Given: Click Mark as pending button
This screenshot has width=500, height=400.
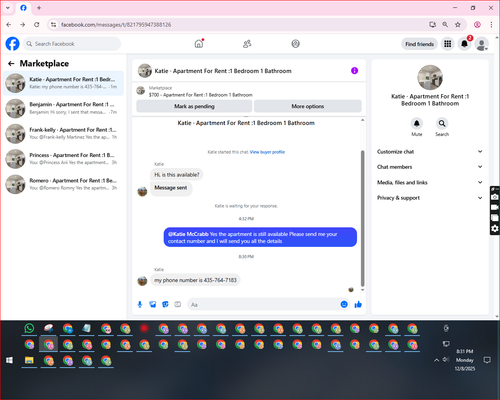Looking at the screenshot, I should tap(194, 106).
